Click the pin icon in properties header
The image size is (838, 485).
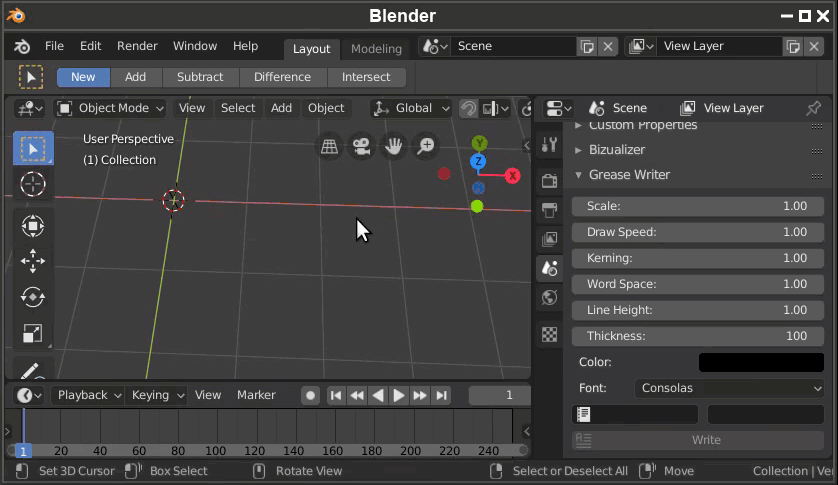pos(813,108)
